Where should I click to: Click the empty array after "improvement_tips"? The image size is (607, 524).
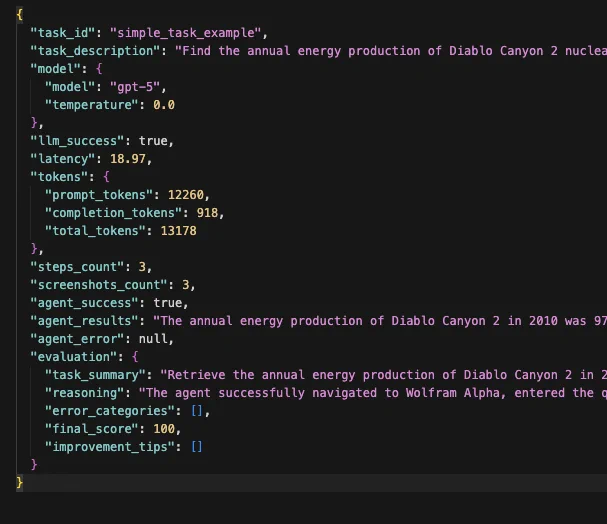[197, 447]
